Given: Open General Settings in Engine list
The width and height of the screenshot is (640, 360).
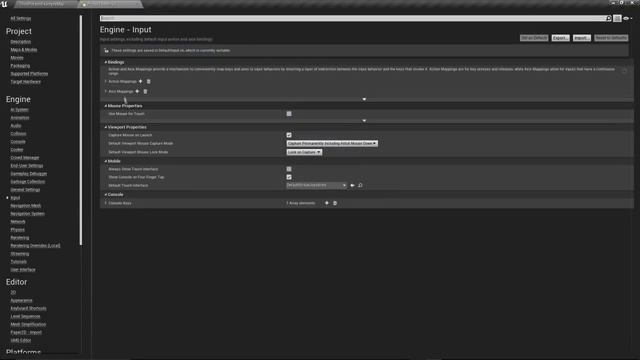Looking at the screenshot, I should (x=25, y=190).
